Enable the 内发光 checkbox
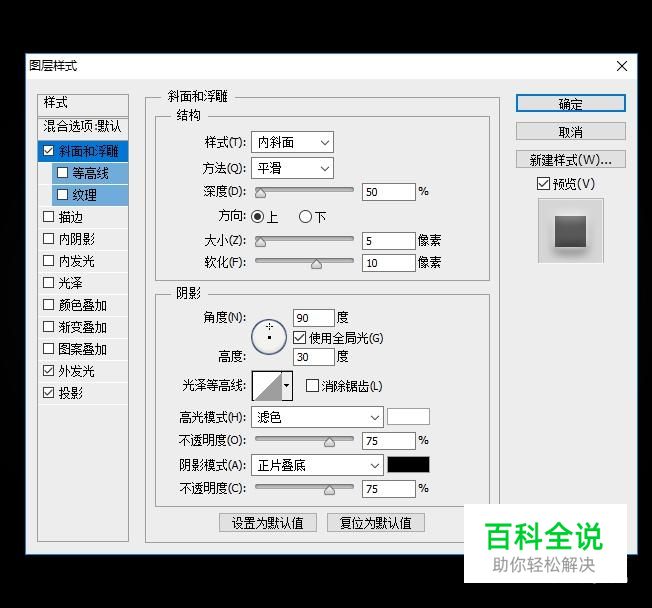Viewport: 652px width, 608px height. (x=48, y=261)
